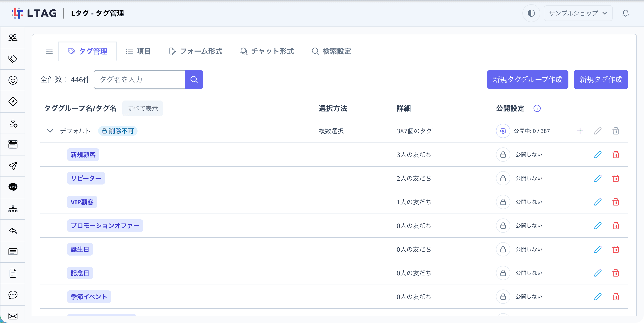Viewport: 644px width, 323px height.
Task: Delete the 誕生日 tag
Action: click(x=616, y=249)
